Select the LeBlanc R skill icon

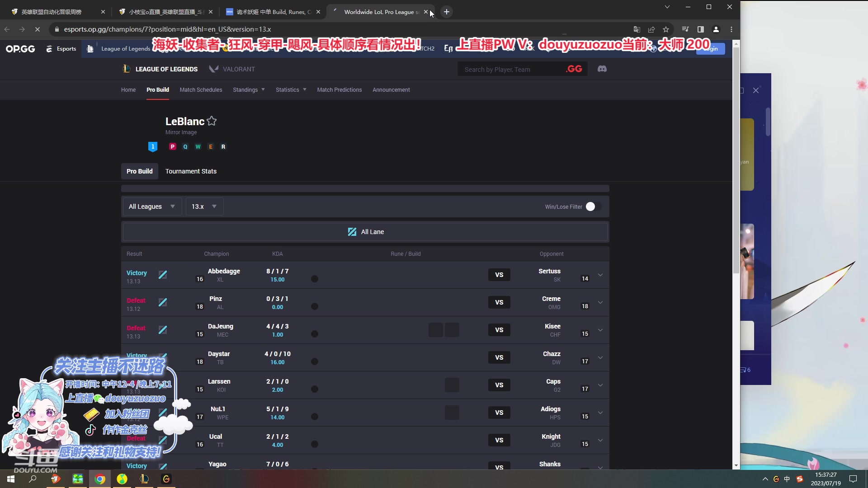click(x=223, y=146)
